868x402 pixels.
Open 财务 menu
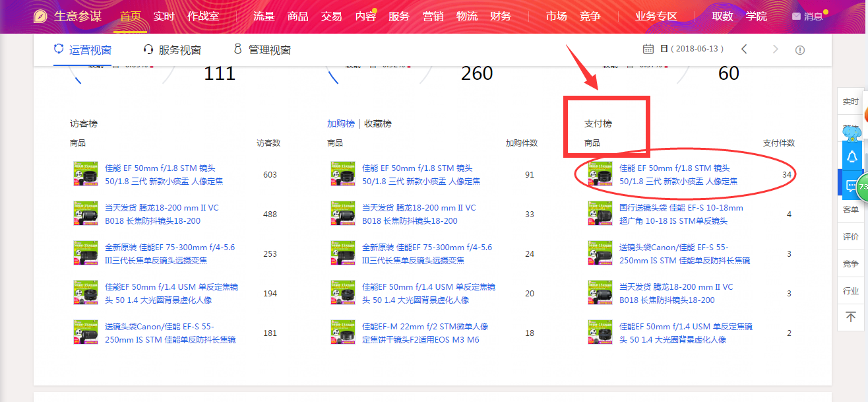click(x=501, y=17)
